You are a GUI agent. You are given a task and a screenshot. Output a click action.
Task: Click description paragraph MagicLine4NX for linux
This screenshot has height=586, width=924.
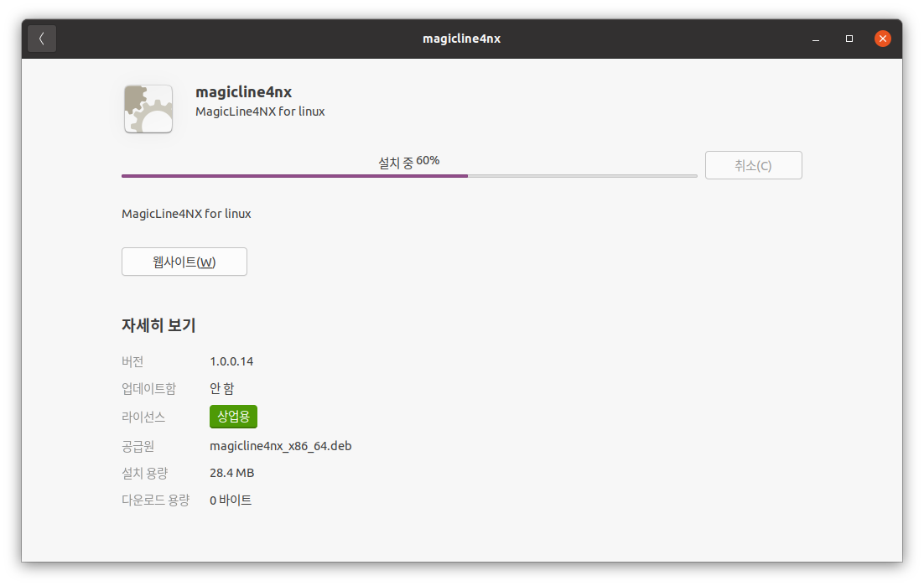[186, 214]
